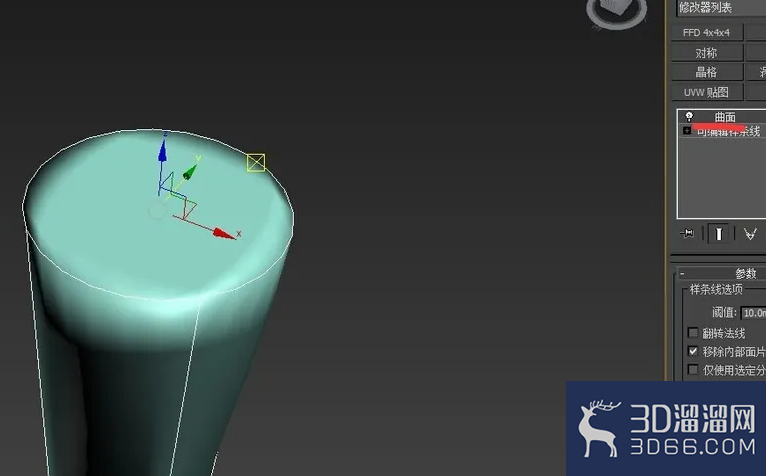The width and height of the screenshot is (766, 476).
Task: Select the 曲面 modifier in the stack
Action: click(x=725, y=117)
